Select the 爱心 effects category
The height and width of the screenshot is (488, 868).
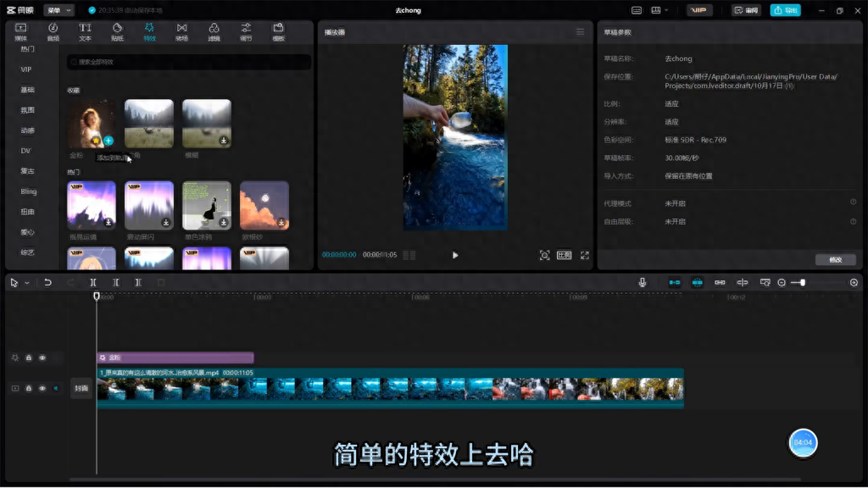pyautogui.click(x=27, y=232)
